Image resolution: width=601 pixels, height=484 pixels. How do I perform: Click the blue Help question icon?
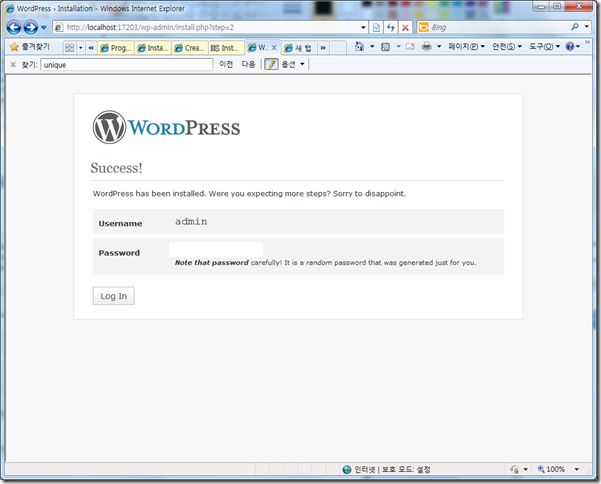click(x=570, y=46)
